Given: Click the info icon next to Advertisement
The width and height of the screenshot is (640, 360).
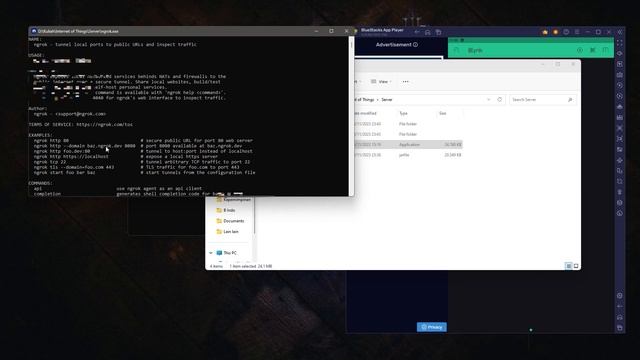Looking at the screenshot, I should (415, 44).
